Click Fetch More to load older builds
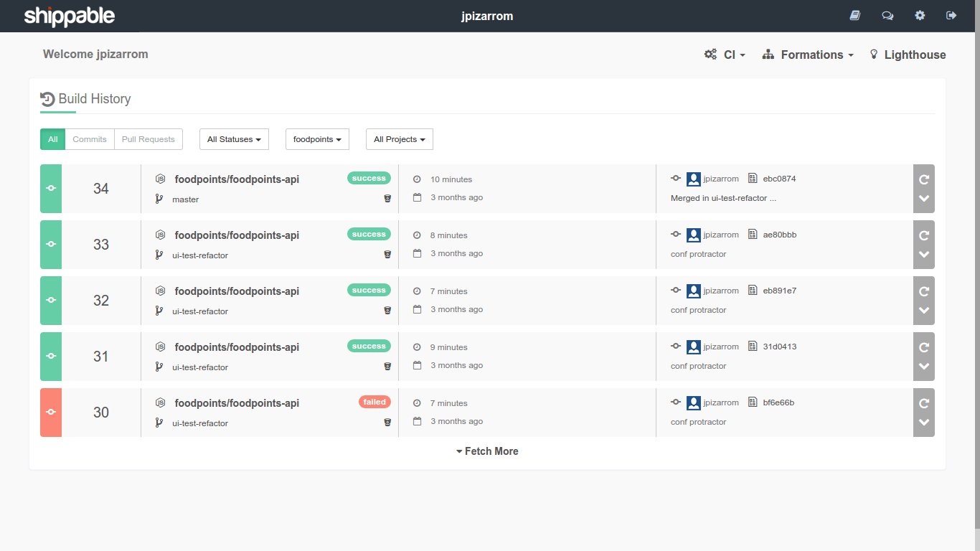This screenshot has width=980, height=551. pos(487,451)
